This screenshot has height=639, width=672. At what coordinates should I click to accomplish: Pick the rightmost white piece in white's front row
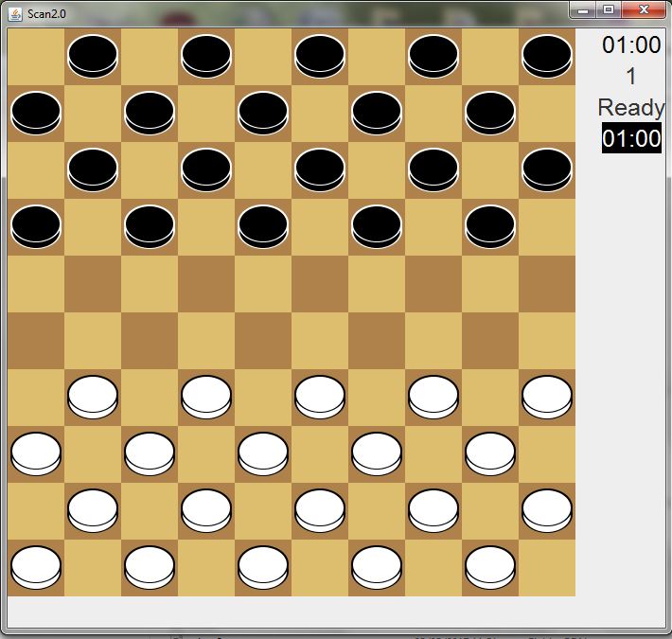pos(547,397)
